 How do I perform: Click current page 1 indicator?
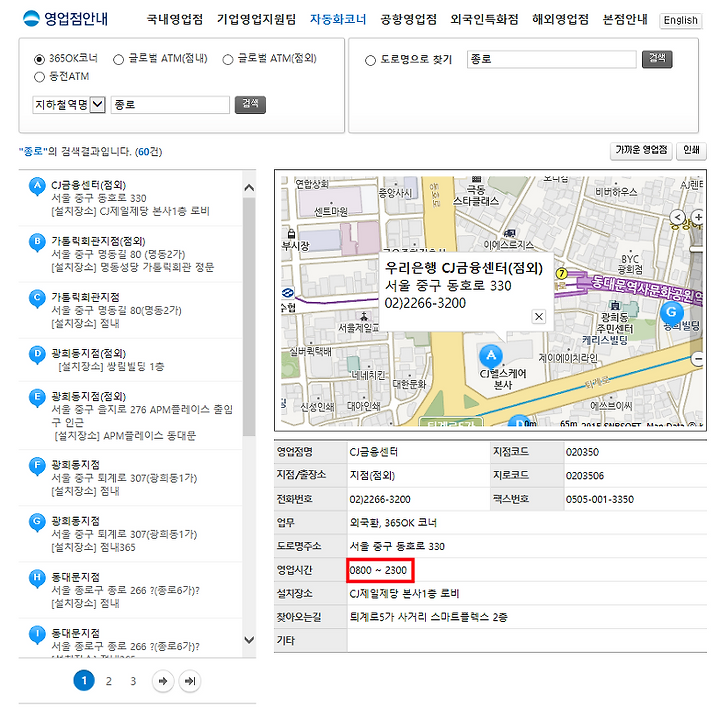[84, 680]
